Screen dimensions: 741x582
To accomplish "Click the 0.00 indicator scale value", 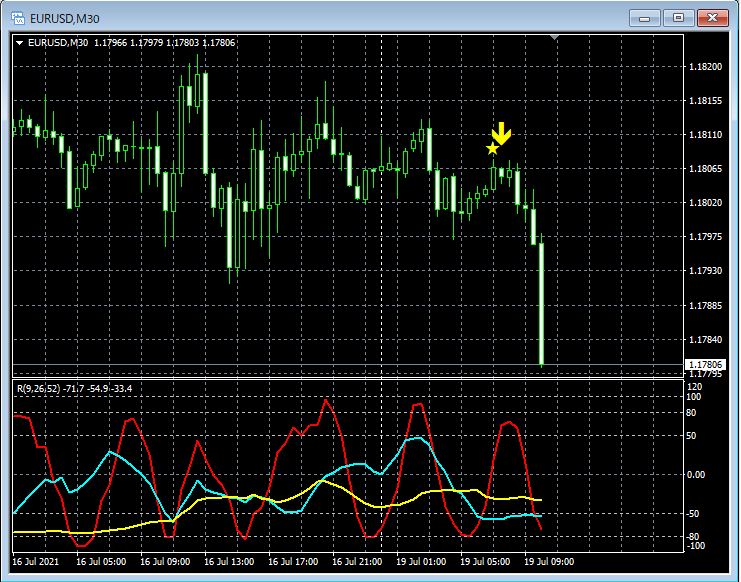I will pyautogui.click(x=696, y=475).
